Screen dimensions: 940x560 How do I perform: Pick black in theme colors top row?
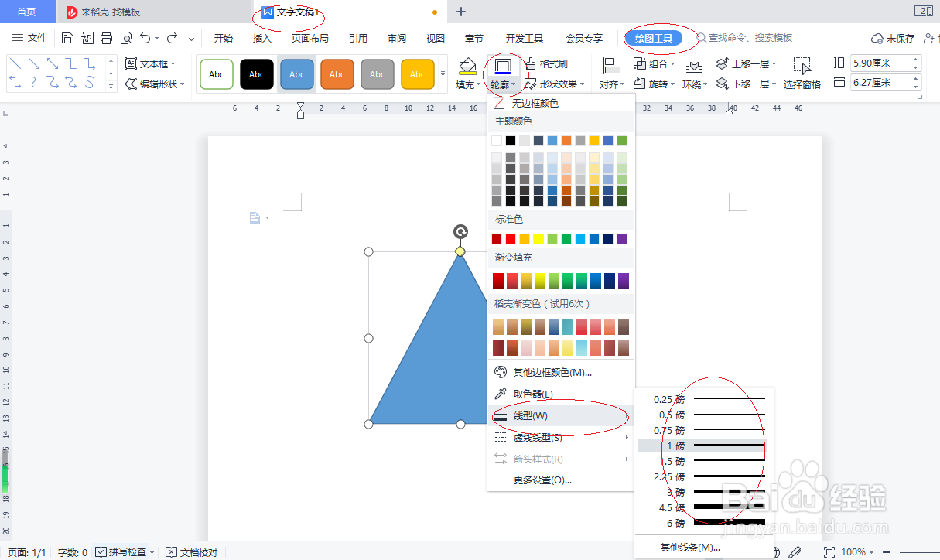point(511,141)
